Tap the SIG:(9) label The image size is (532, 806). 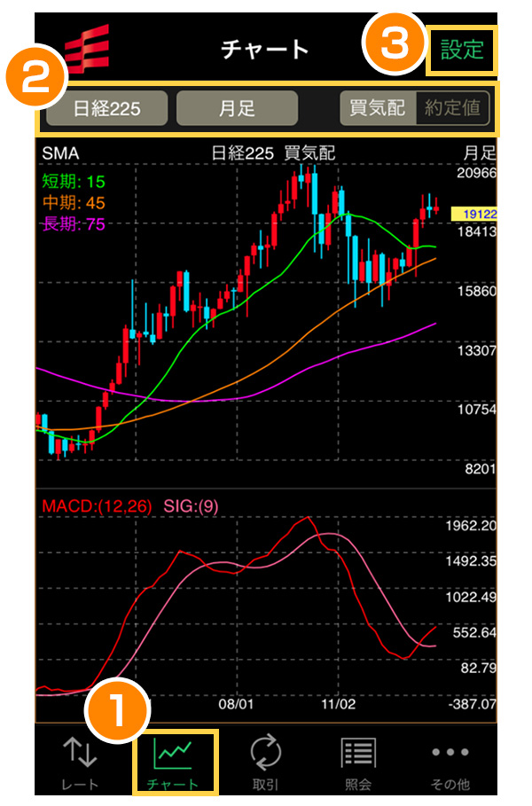pos(191,506)
